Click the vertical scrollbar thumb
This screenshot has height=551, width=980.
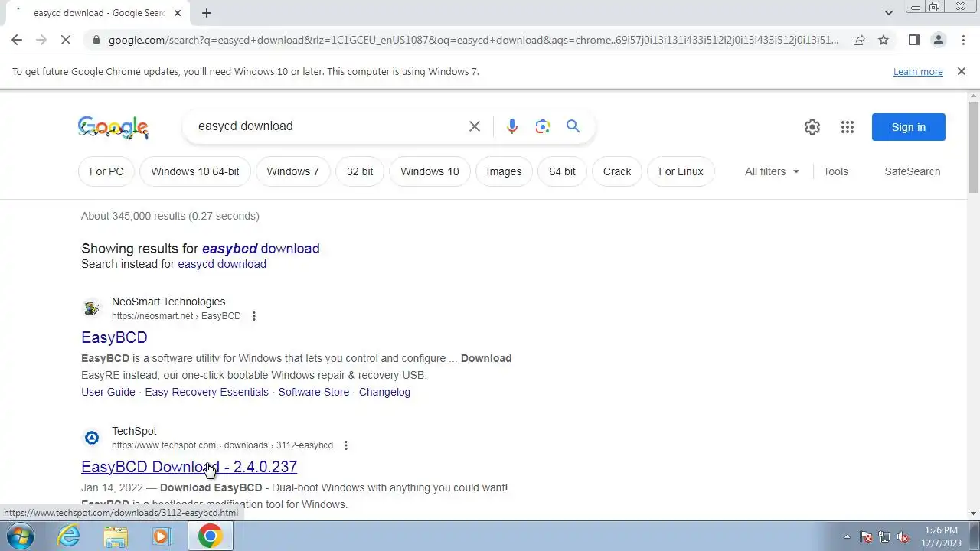(x=974, y=148)
